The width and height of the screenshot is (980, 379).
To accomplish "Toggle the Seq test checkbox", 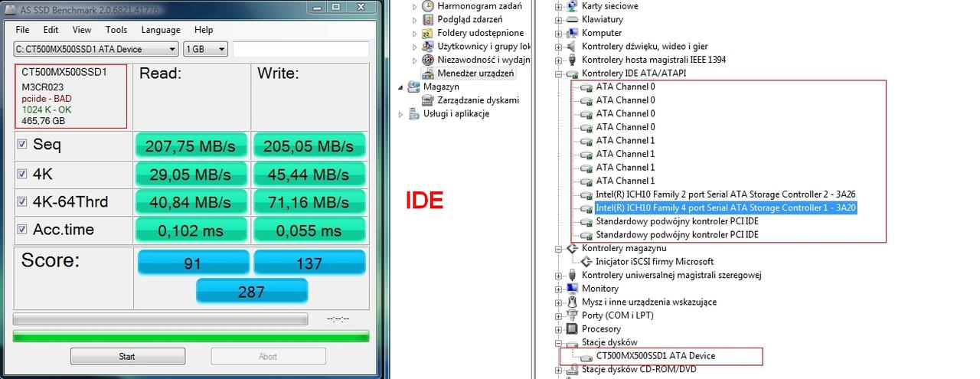I will pyautogui.click(x=22, y=144).
